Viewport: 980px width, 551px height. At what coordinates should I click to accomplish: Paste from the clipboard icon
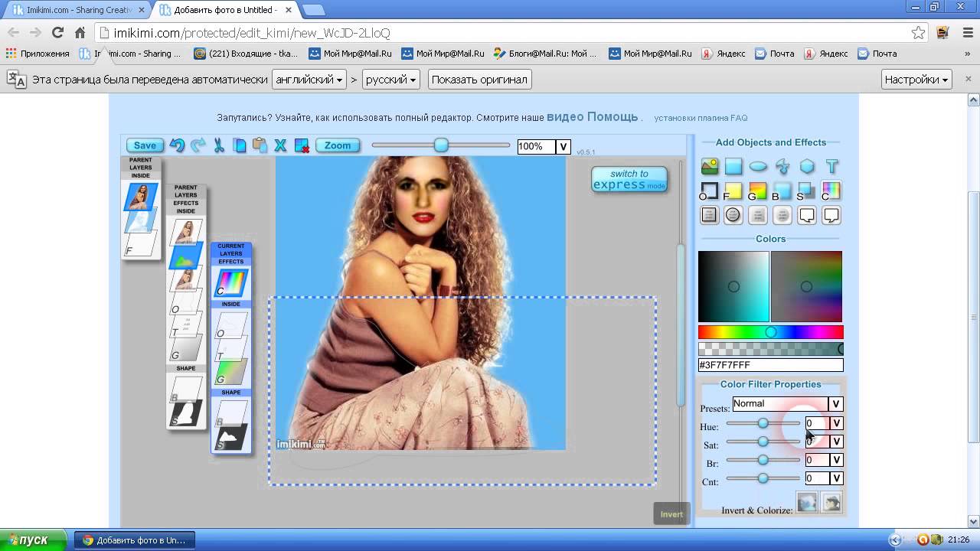click(x=260, y=145)
